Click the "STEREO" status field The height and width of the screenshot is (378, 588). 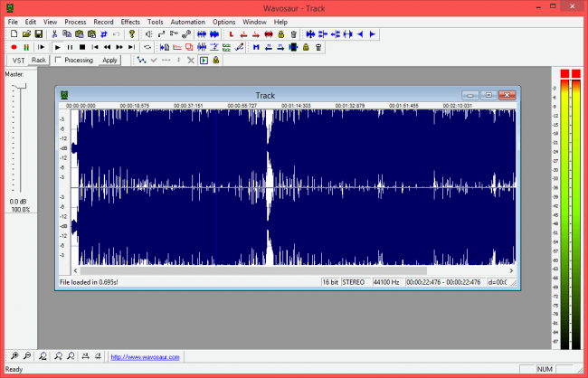click(356, 282)
